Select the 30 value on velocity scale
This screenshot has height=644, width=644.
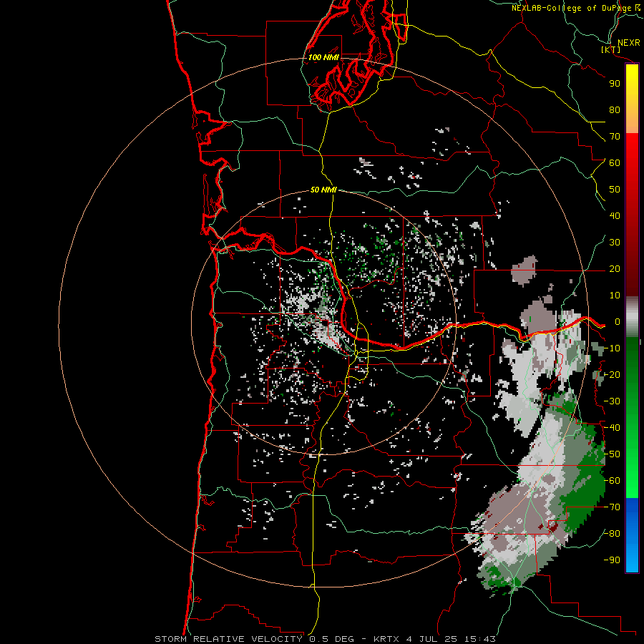click(615, 243)
